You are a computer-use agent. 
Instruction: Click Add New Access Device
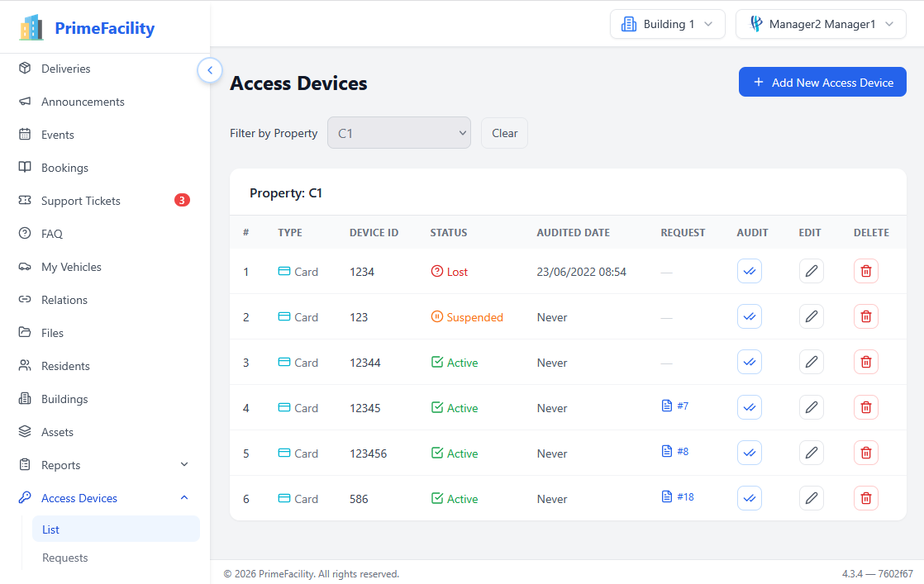click(822, 82)
